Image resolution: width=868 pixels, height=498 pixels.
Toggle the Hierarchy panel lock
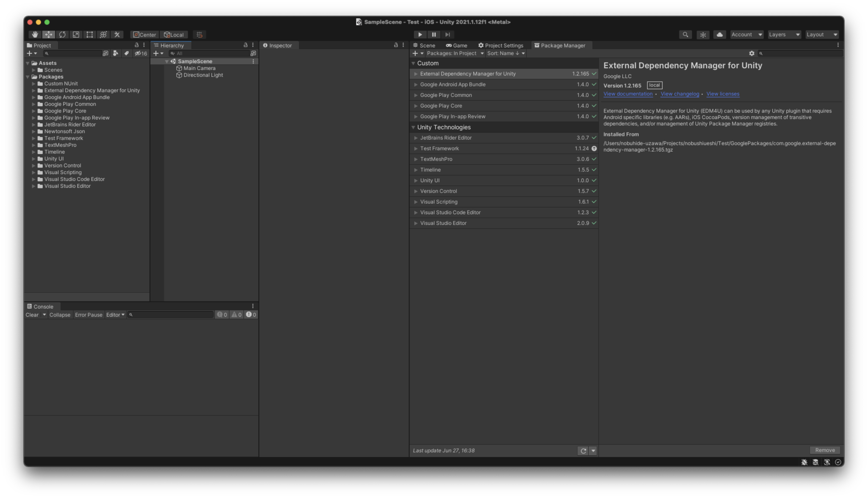[x=245, y=45]
